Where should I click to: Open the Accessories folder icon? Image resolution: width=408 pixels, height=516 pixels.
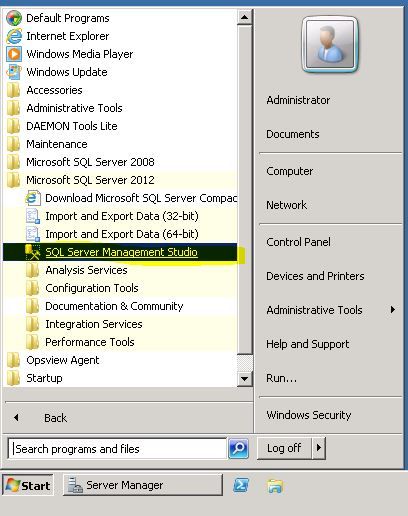click(x=13, y=90)
